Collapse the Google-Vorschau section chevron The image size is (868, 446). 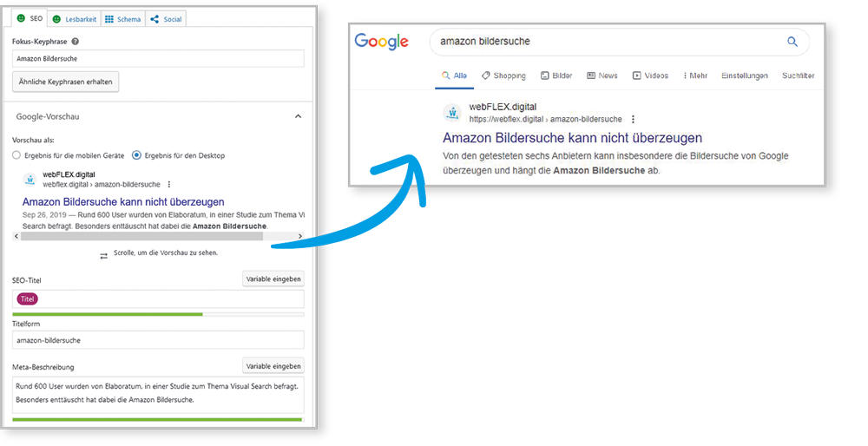(x=298, y=116)
